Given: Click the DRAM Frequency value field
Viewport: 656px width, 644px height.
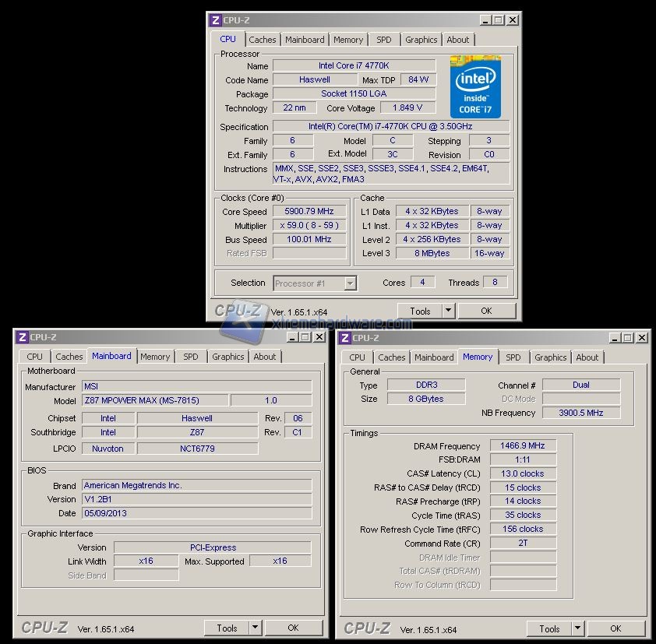Looking at the screenshot, I should coord(523,446).
